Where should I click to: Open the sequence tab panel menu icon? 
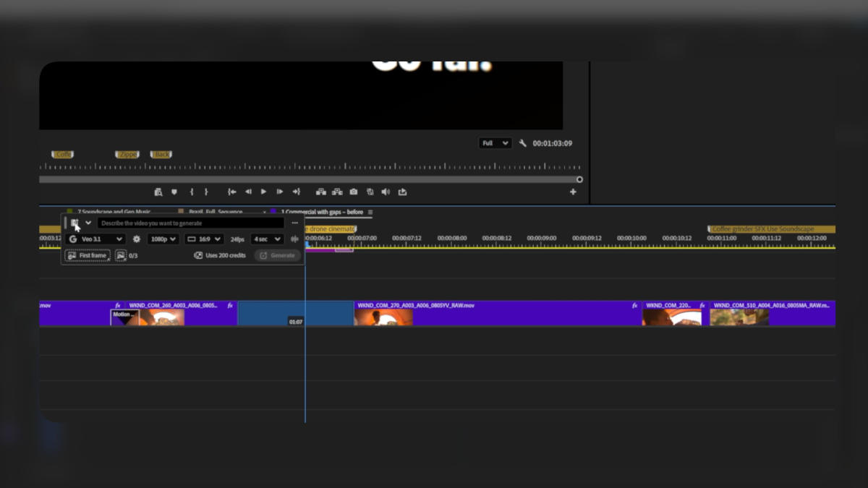tap(370, 212)
